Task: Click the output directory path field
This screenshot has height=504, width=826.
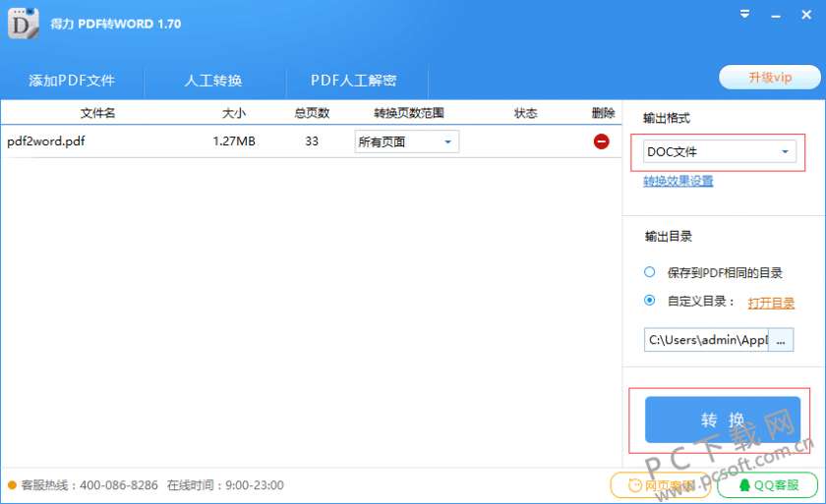Action: click(706, 340)
